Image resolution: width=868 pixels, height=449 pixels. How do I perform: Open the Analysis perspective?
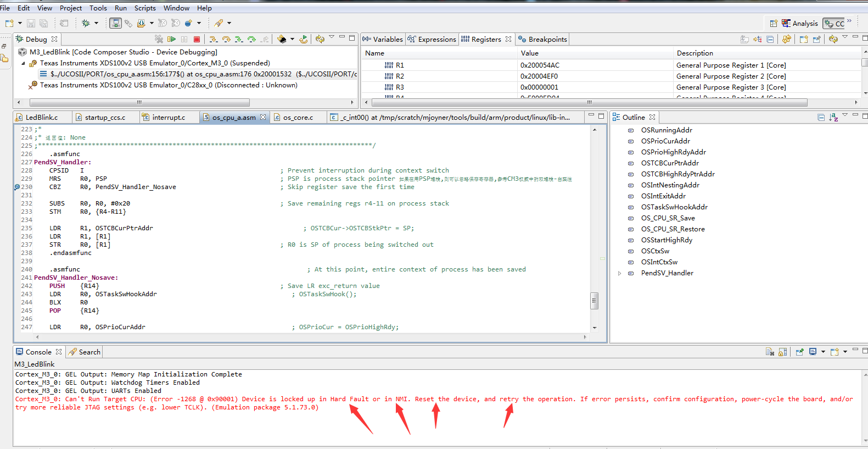coord(800,23)
